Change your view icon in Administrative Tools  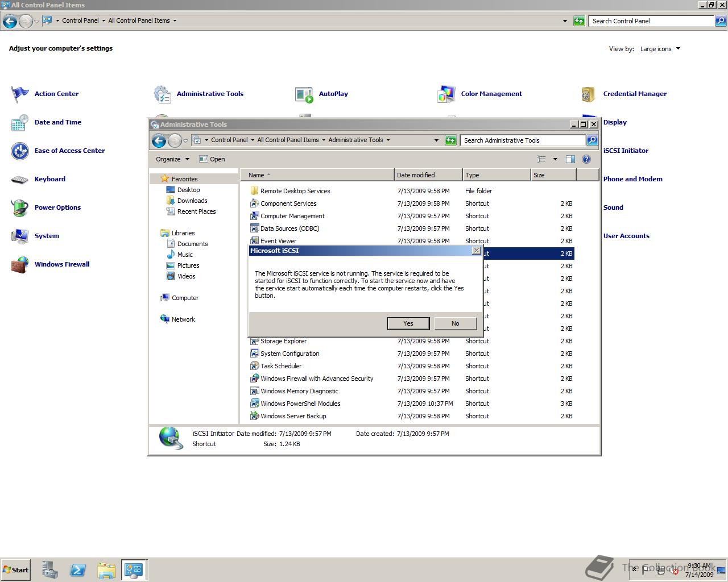tap(541, 159)
